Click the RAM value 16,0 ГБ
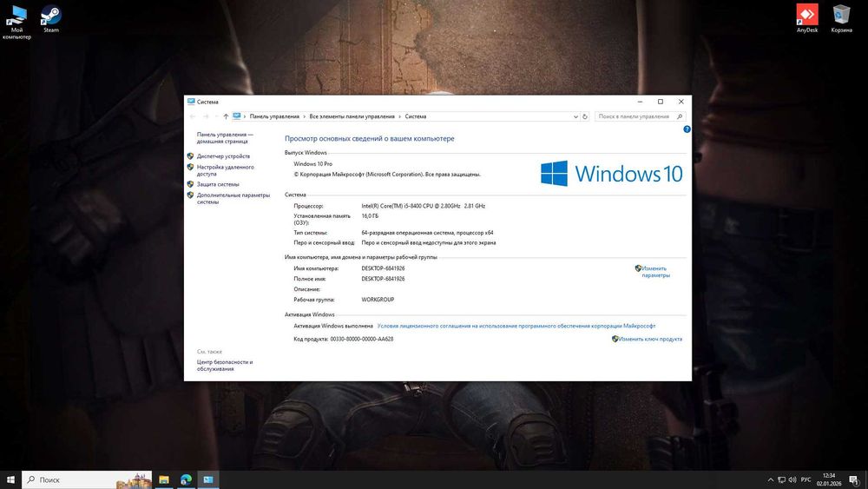The width and height of the screenshot is (868, 489). 370,216
